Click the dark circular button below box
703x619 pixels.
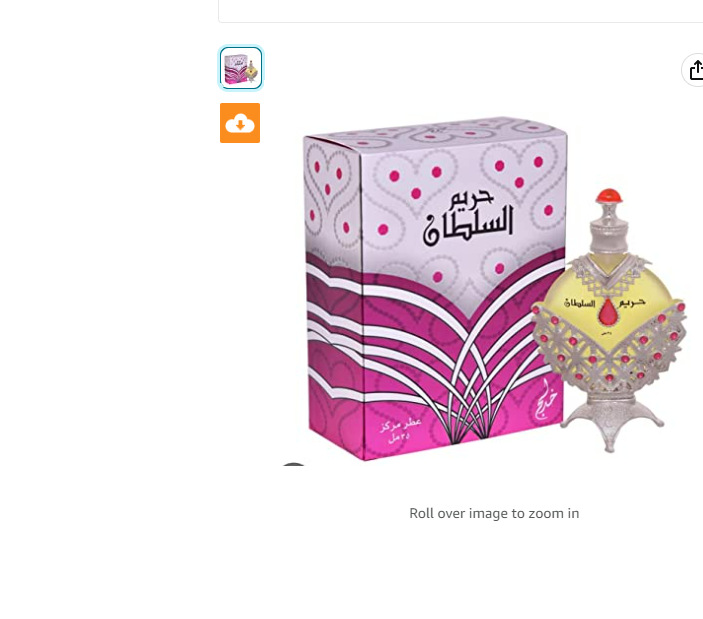(294, 464)
